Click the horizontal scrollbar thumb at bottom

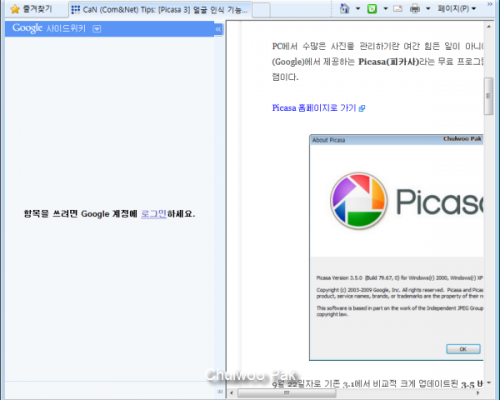tap(287, 393)
